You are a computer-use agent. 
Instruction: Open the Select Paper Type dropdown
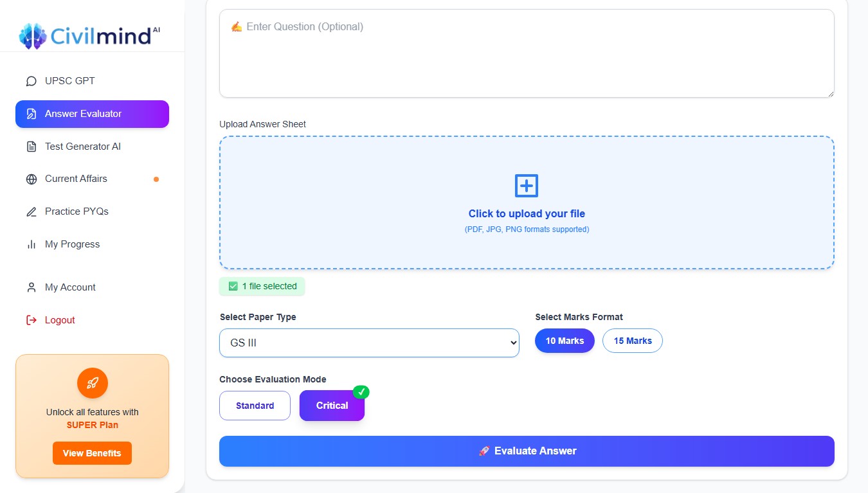point(369,343)
